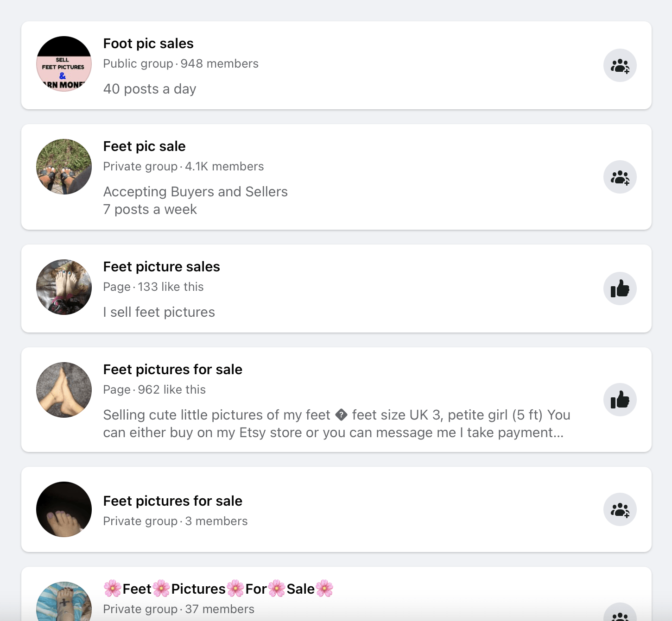Image resolution: width=672 pixels, height=621 pixels.
Task: Join the Foot pic sales group
Action: point(620,65)
